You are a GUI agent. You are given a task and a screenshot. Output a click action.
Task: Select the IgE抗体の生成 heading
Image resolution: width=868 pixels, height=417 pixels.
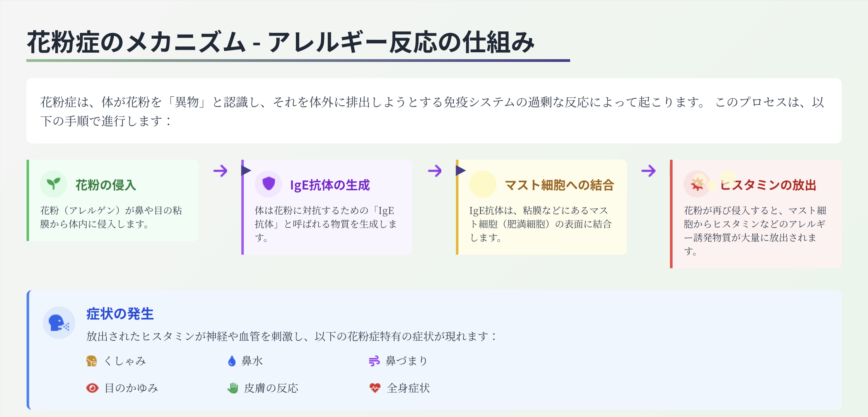(330, 185)
